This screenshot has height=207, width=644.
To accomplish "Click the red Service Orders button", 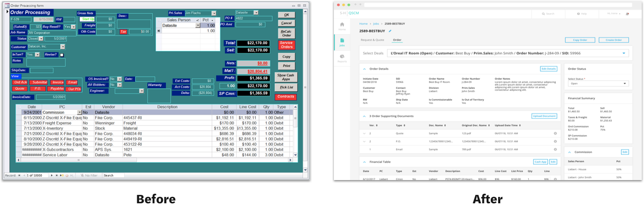I will pos(286,45).
